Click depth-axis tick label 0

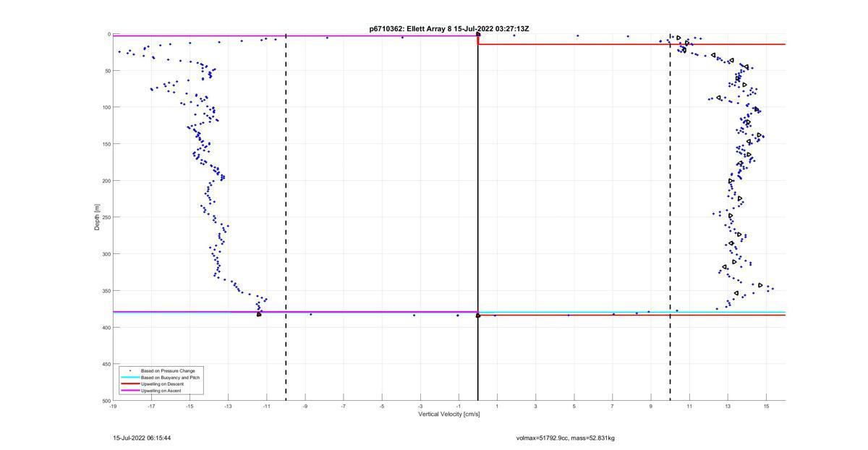pos(109,34)
